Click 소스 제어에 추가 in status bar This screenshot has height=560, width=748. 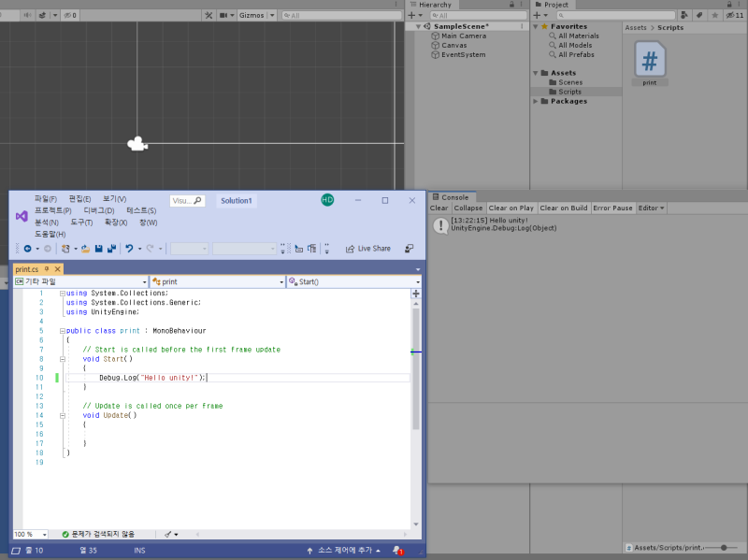(x=343, y=551)
